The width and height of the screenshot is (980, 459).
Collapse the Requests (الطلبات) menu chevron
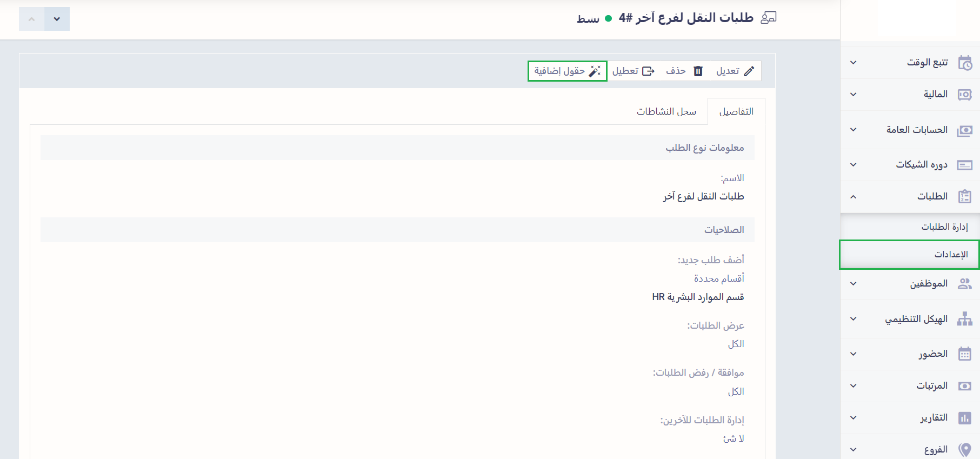tap(853, 197)
